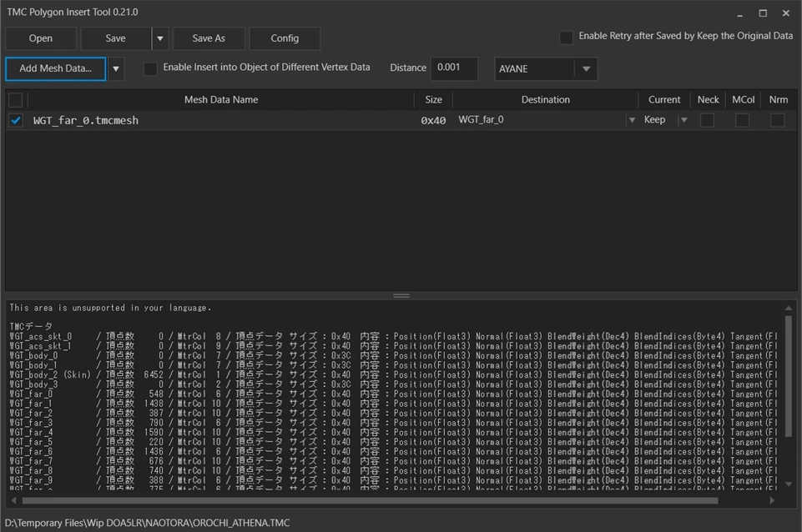802x532 pixels.
Task: Click the Mesh Data Name column header
Action: coord(221,100)
